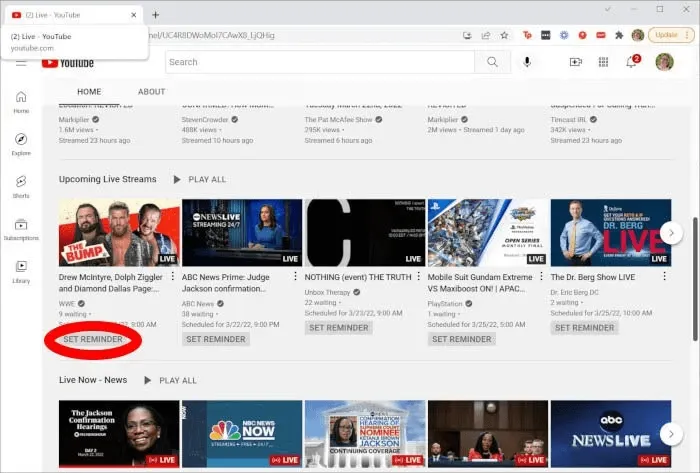The image size is (700, 473).
Task: Go to Home in the sidebar
Action: (x=21, y=102)
